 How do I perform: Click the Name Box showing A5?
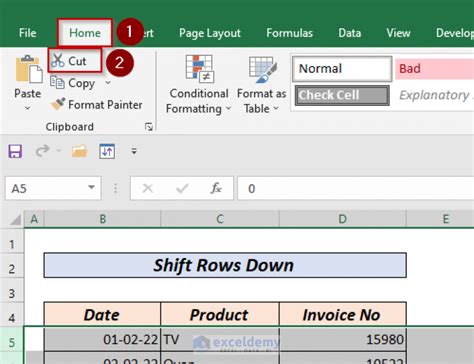(47, 188)
